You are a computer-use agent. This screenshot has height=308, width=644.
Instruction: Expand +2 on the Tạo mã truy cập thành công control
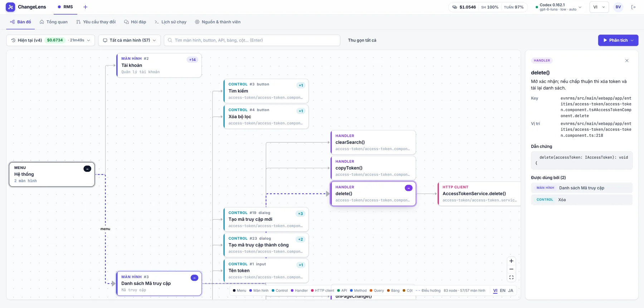tap(301, 239)
